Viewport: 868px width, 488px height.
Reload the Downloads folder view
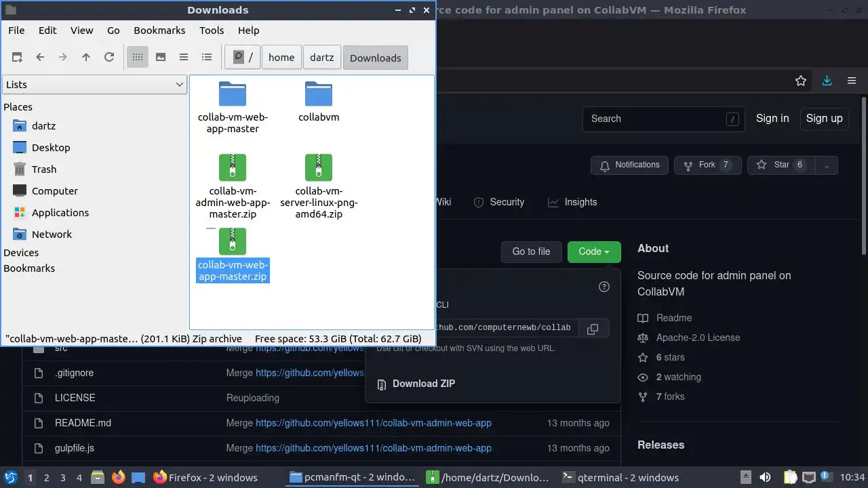pos(109,58)
